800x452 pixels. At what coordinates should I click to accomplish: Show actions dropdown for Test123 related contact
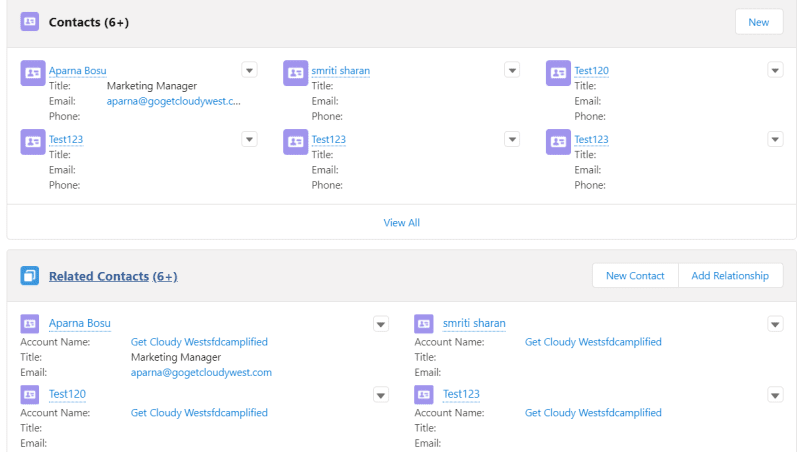[775, 395]
